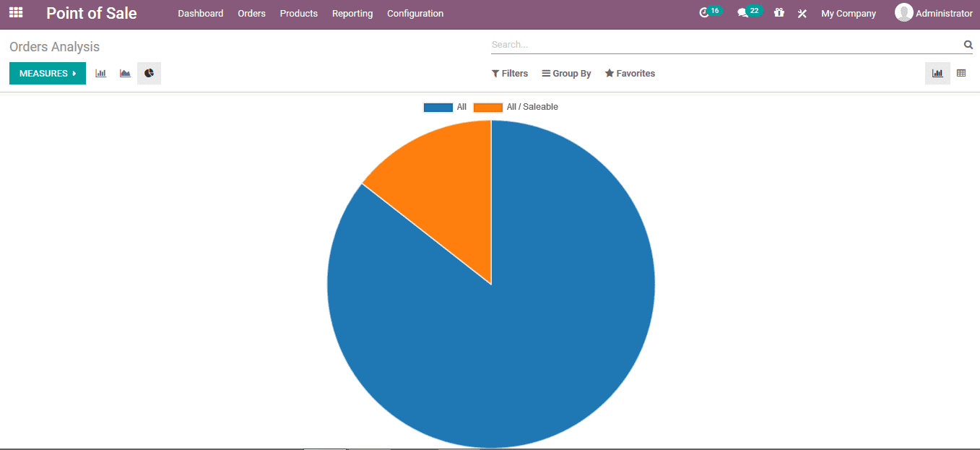Click the blue All legend swatch
The image size is (980, 450).
(x=438, y=107)
